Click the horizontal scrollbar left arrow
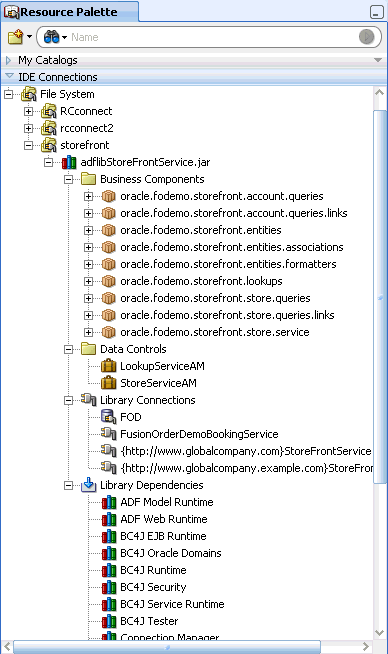Screen dimensions: 388x654 7,647
